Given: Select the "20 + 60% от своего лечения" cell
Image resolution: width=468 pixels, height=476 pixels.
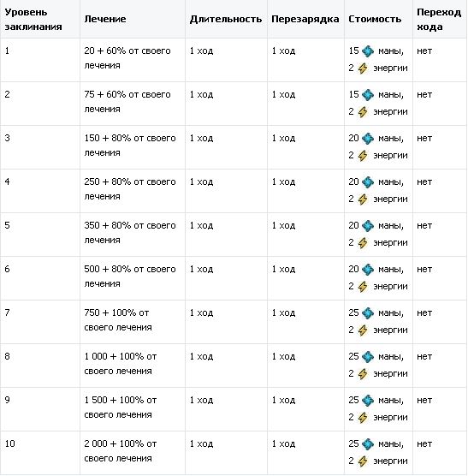Looking at the screenshot, I should [x=133, y=60].
